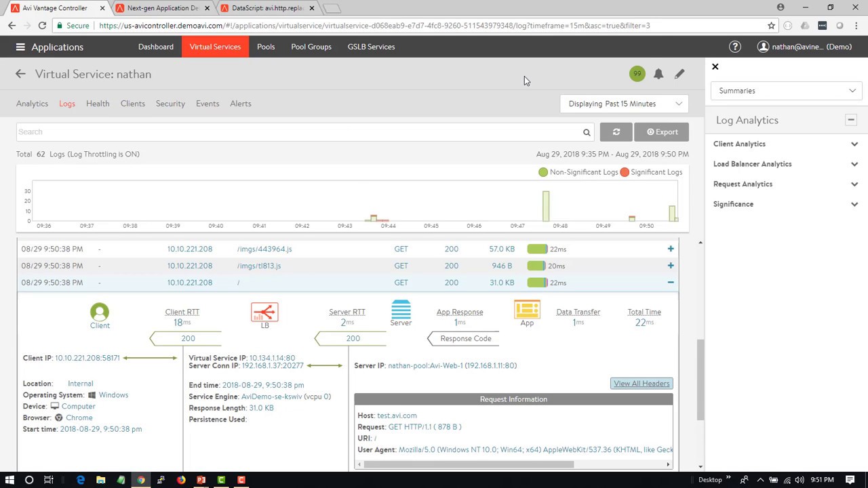This screenshot has height=488, width=868.
Task: Open the Windows Start menu
Action: [9, 480]
